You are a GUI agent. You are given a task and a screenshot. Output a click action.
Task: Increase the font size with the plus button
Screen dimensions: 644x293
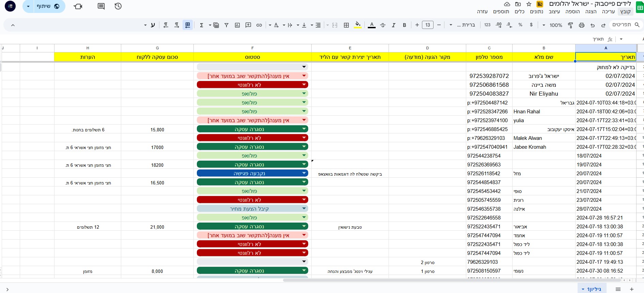[x=417, y=25]
